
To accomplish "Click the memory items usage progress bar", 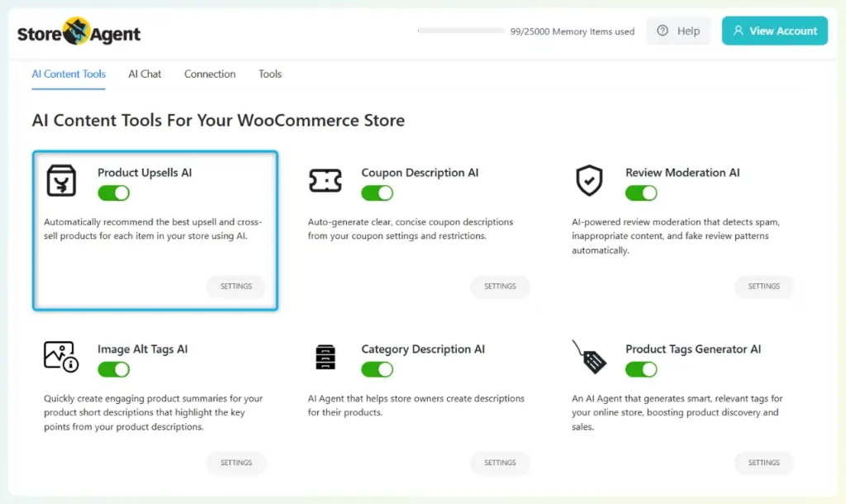I will pyautogui.click(x=461, y=31).
